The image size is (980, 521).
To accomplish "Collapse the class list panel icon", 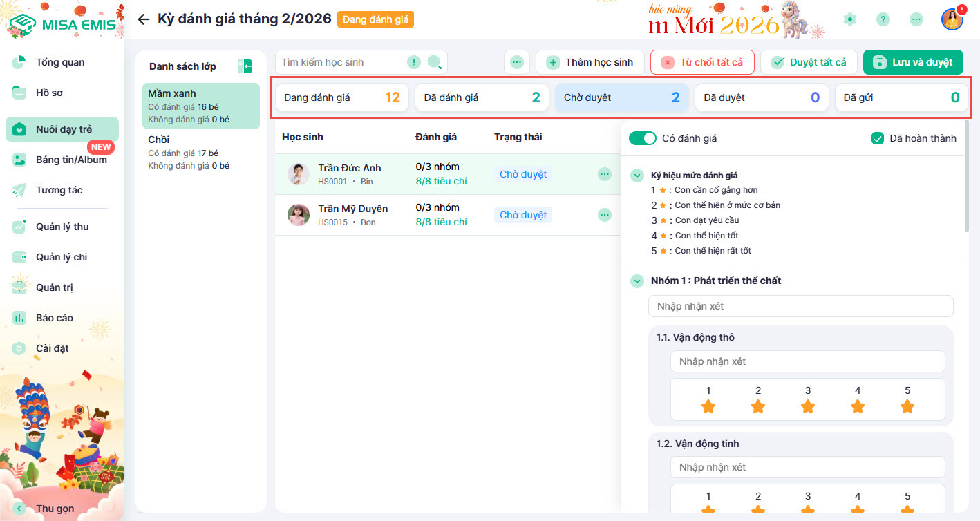I will [244, 66].
